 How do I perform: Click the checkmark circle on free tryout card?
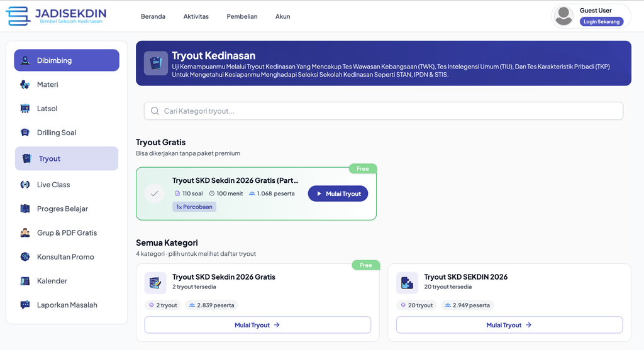(155, 194)
